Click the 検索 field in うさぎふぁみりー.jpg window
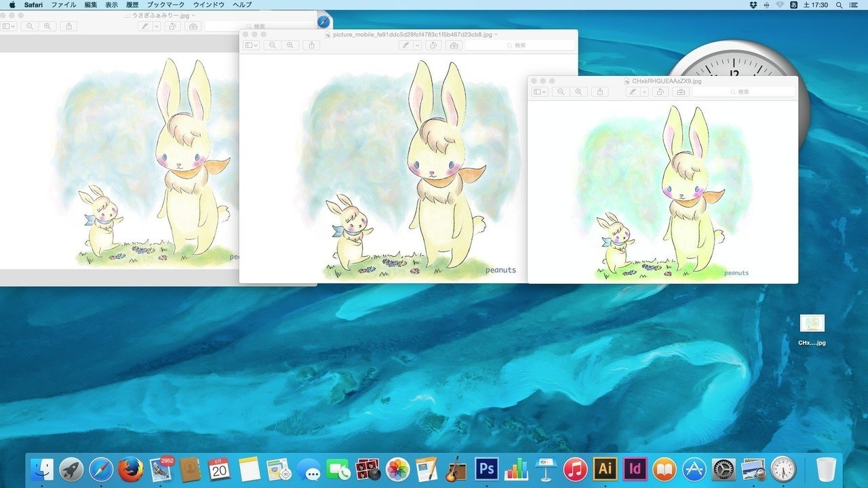This screenshot has width=868, height=488. click(x=259, y=26)
